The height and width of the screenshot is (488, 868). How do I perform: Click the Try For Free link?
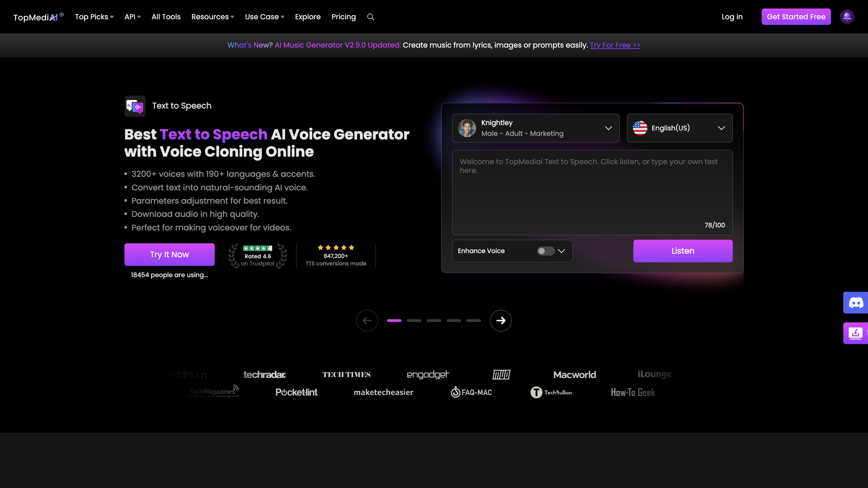[615, 45]
